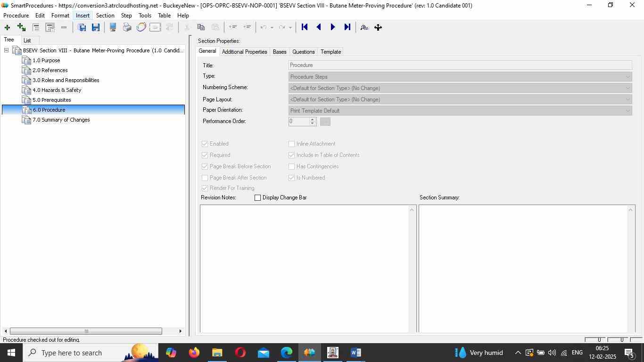Toggle the Display Change Bar checkbox

click(x=257, y=197)
